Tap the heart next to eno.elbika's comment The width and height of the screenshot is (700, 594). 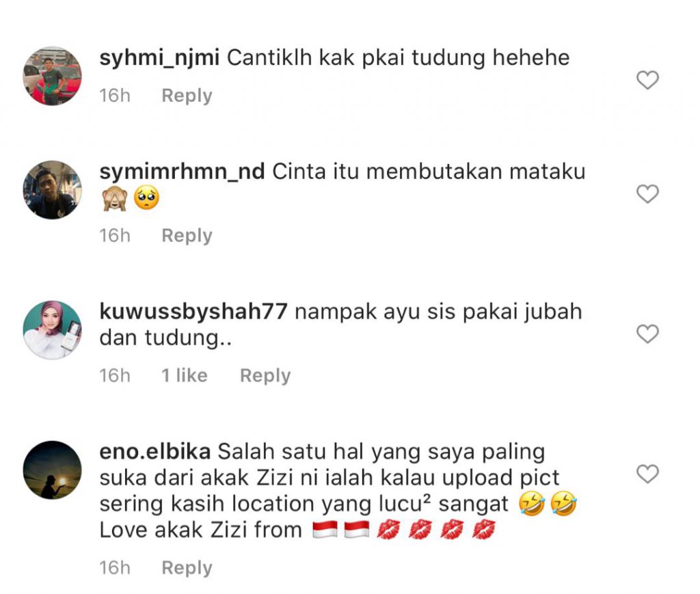click(647, 474)
